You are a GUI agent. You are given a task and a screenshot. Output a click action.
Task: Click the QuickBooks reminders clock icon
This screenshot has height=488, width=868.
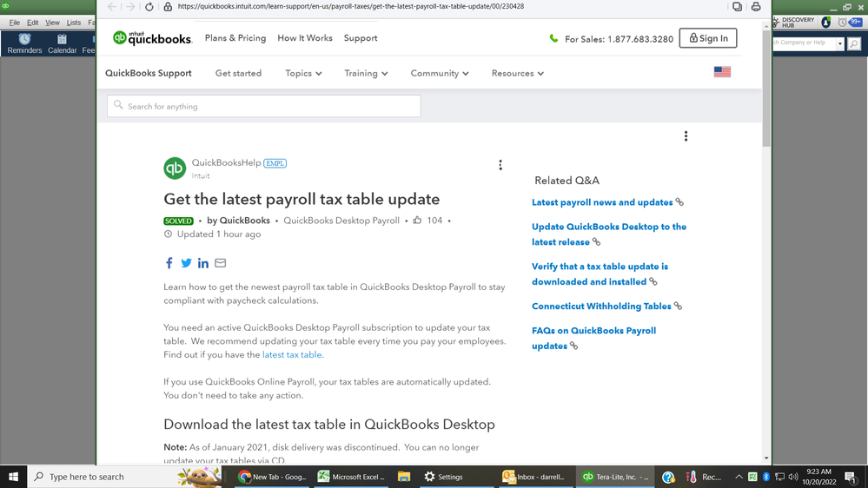842,22
